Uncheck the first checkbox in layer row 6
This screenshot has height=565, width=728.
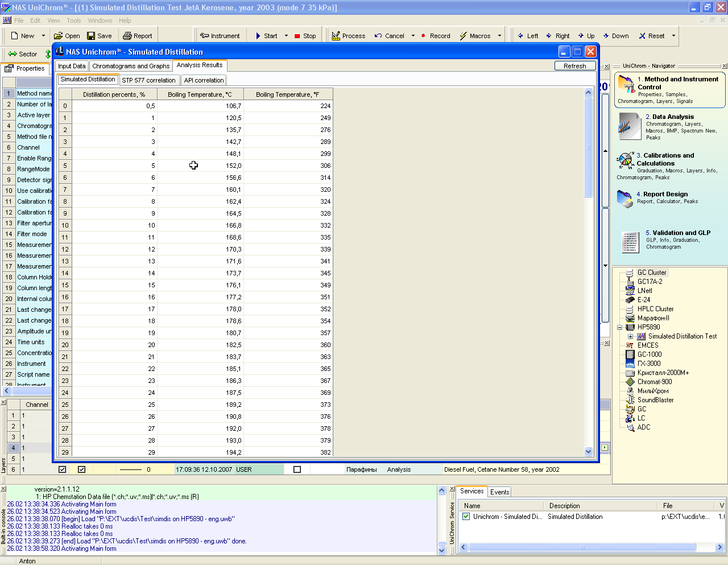coord(63,469)
